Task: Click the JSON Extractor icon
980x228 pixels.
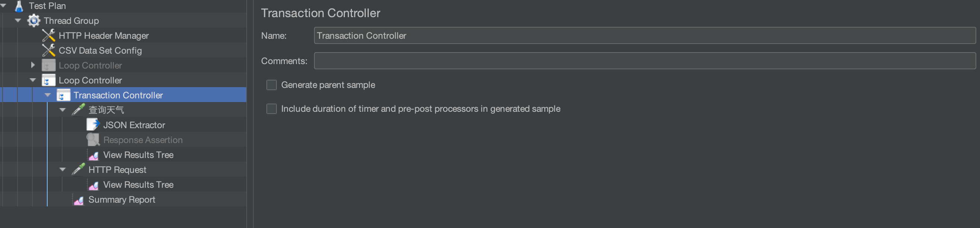Action: [93, 125]
